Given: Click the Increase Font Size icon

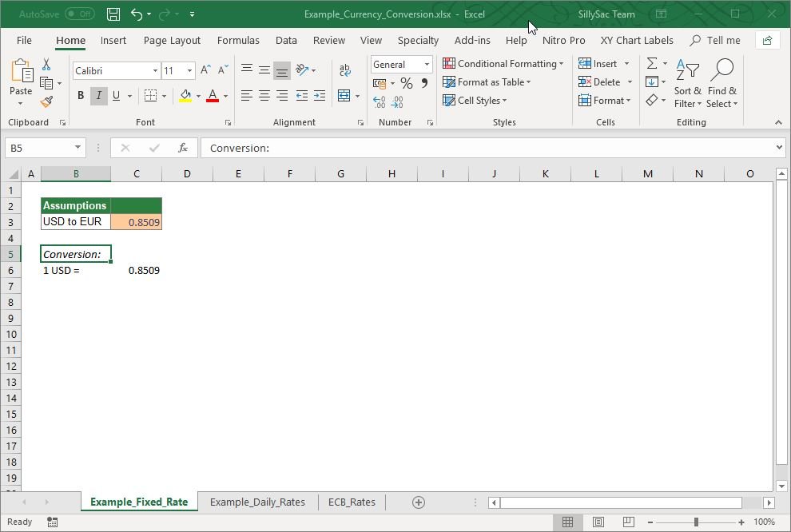Looking at the screenshot, I should [x=206, y=71].
